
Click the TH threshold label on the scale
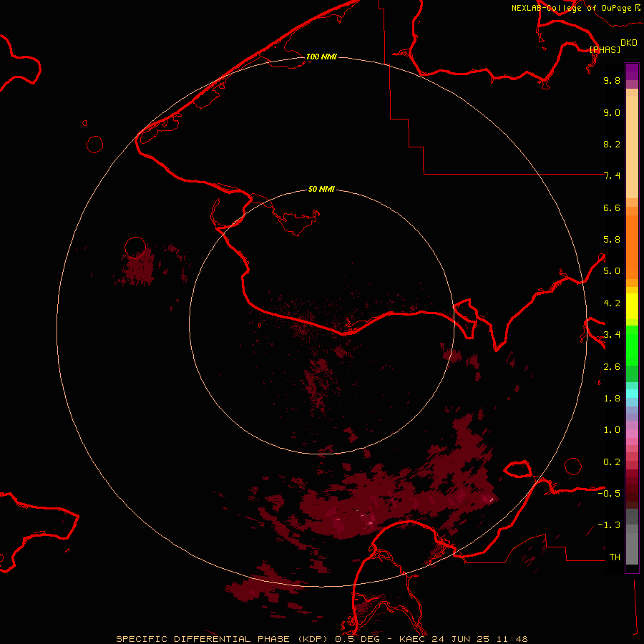tap(615, 557)
